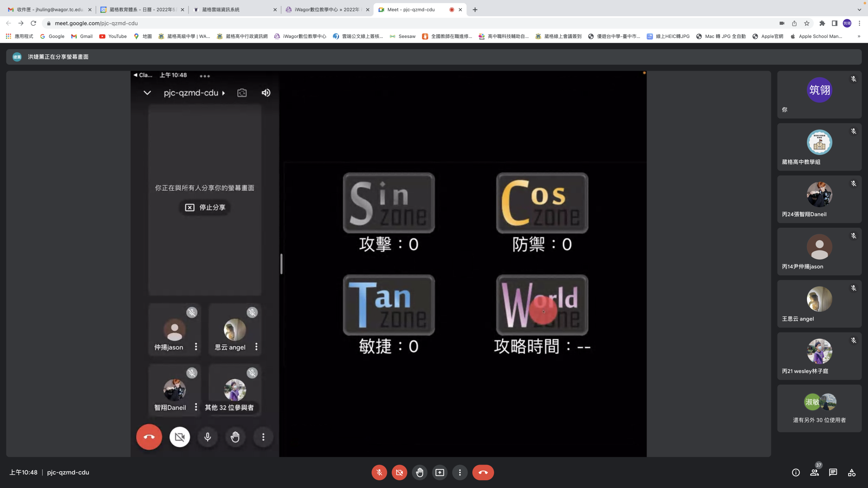Show the participants list icon
The height and width of the screenshot is (488, 868).
pos(814,472)
